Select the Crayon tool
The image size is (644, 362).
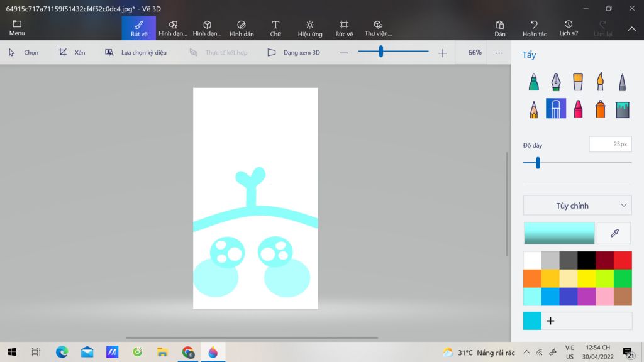[x=578, y=109]
